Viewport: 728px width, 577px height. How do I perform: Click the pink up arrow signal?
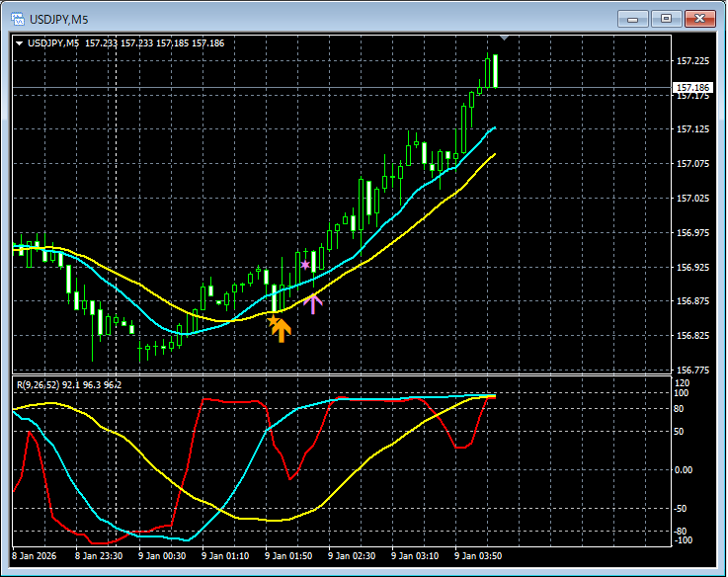tap(313, 304)
